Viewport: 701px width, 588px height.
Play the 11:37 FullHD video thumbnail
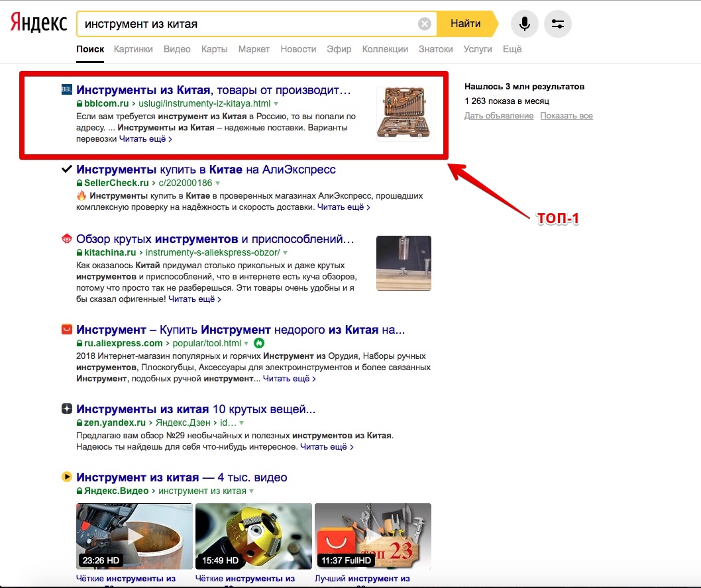click(x=373, y=536)
